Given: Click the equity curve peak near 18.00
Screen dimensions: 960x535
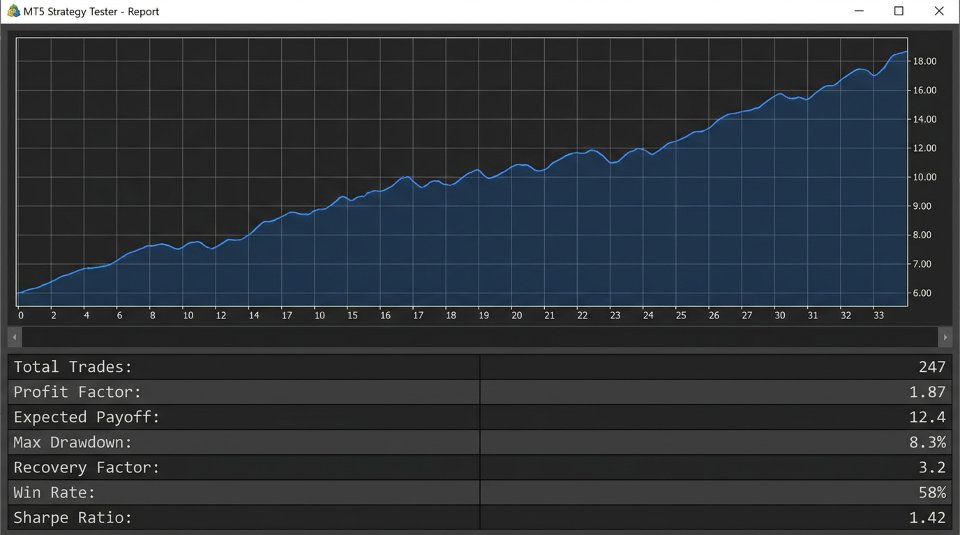Looking at the screenshot, I should (906, 53).
